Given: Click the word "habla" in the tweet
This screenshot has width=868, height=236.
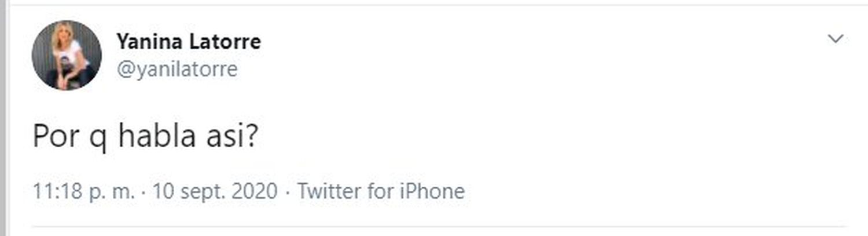Looking at the screenshot, I should [152, 137].
